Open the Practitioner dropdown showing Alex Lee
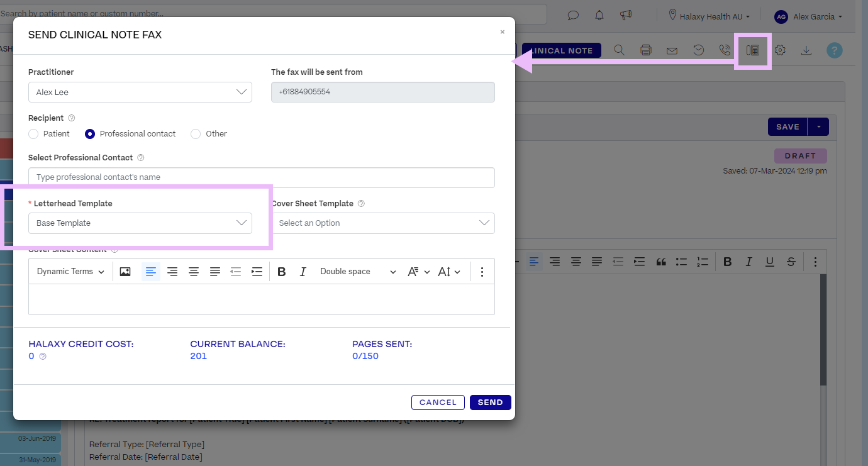 pyautogui.click(x=140, y=92)
